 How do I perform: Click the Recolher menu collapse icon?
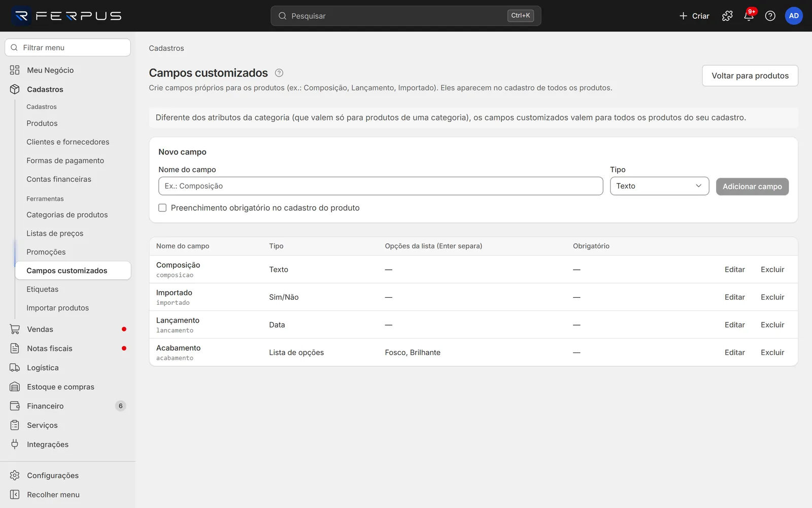(15, 495)
